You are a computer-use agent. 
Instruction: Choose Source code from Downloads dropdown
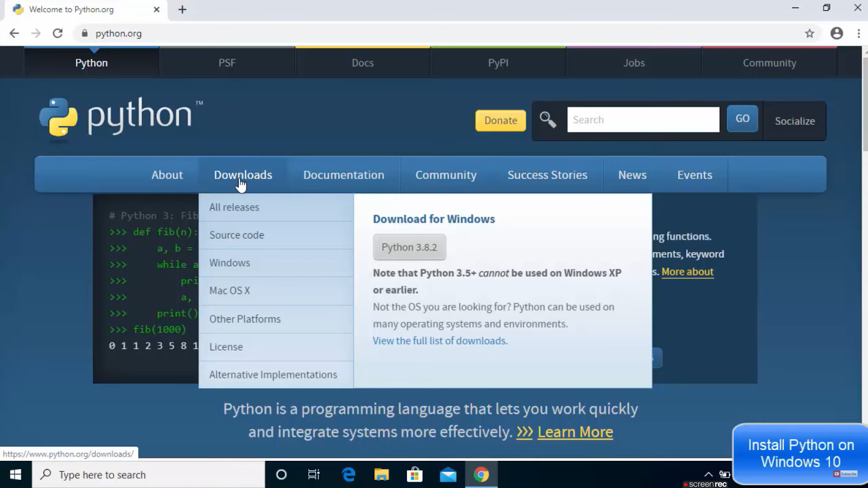point(276,235)
